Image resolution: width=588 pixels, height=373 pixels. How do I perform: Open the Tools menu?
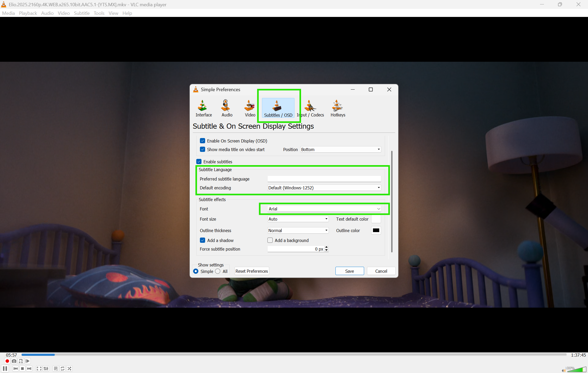point(99,13)
